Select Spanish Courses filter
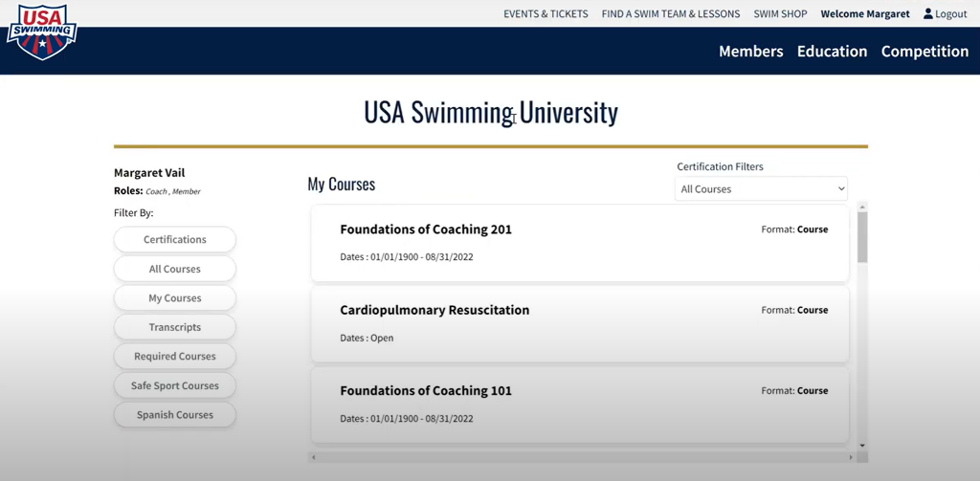The width and height of the screenshot is (980, 481). pyautogui.click(x=175, y=415)
